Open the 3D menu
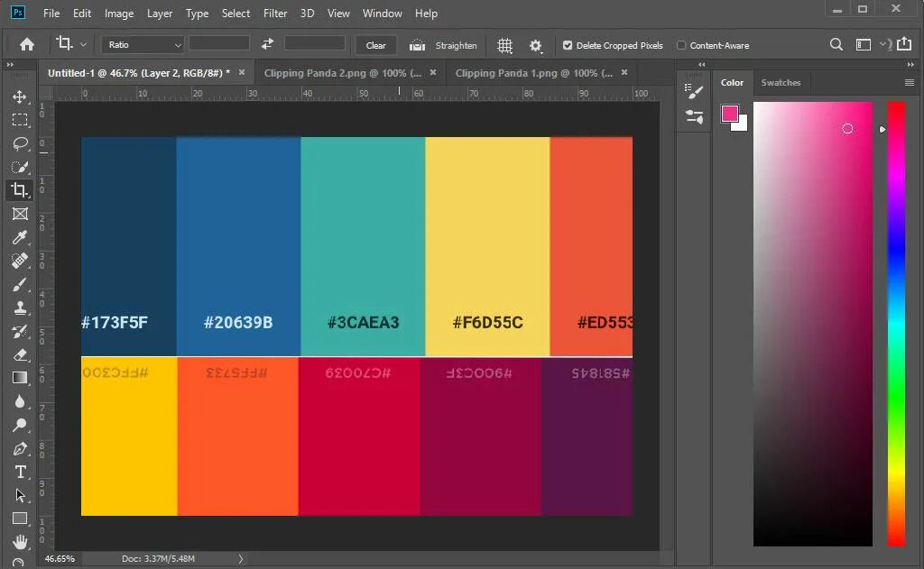 (x=307, y=13)
